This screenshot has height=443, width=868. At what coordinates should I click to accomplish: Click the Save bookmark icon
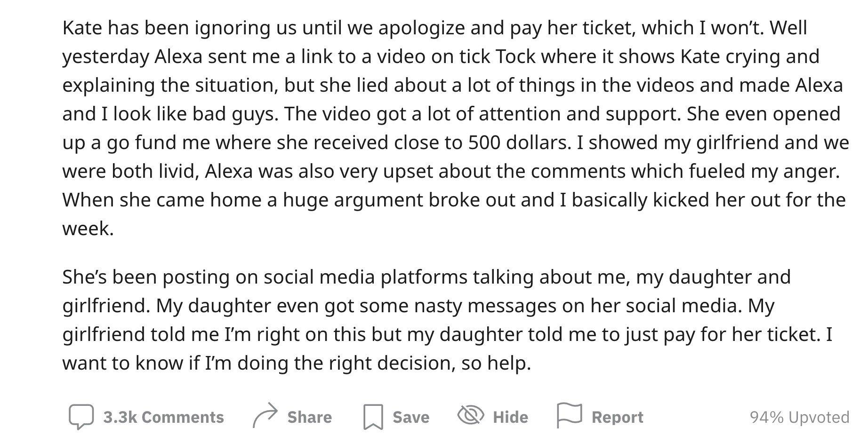(373, 417)
